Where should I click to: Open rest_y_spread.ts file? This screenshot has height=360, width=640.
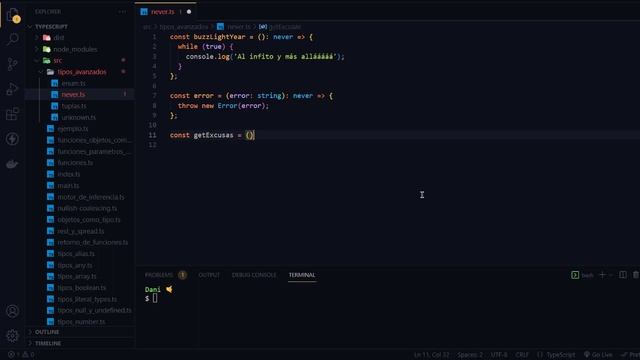click(81, 231)
